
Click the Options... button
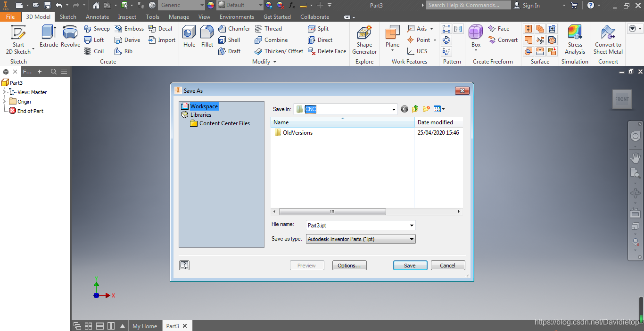349,266
